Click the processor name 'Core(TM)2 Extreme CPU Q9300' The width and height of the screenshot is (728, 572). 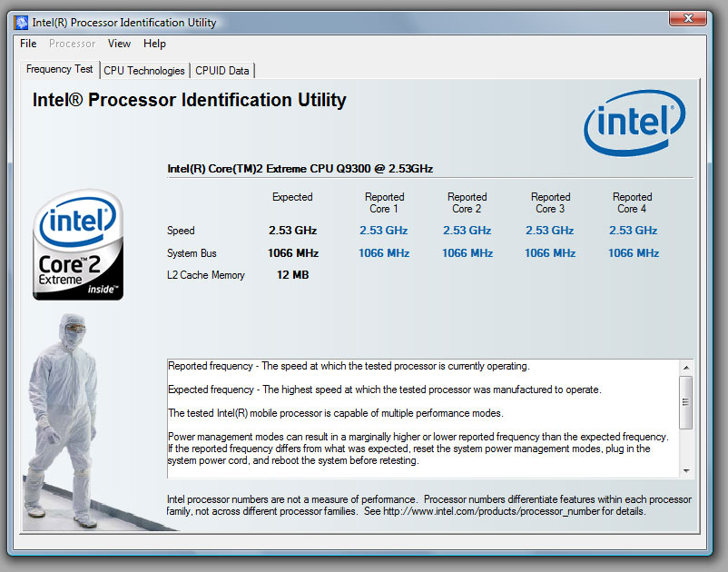[x=300, y=169]
